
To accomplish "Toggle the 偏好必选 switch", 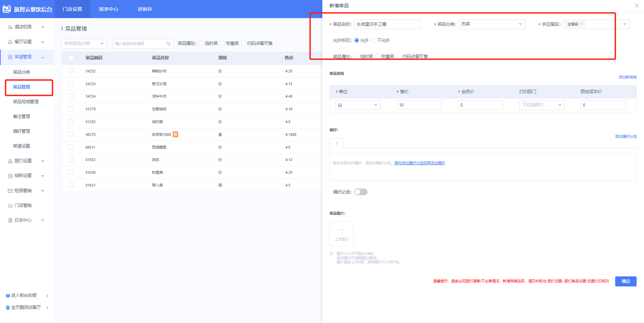I will click(x=361, y=192).
